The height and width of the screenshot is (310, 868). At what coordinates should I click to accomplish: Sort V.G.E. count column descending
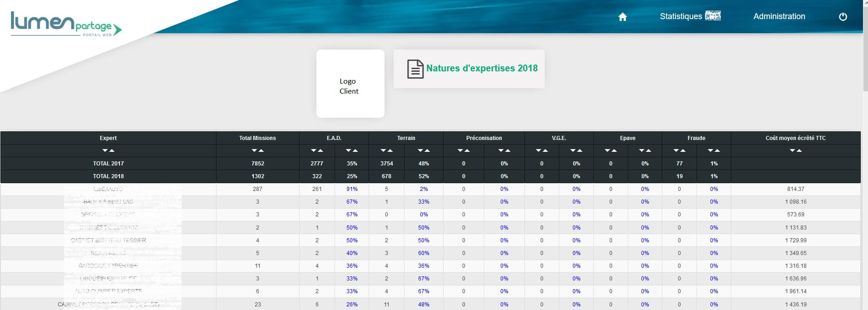538,150
